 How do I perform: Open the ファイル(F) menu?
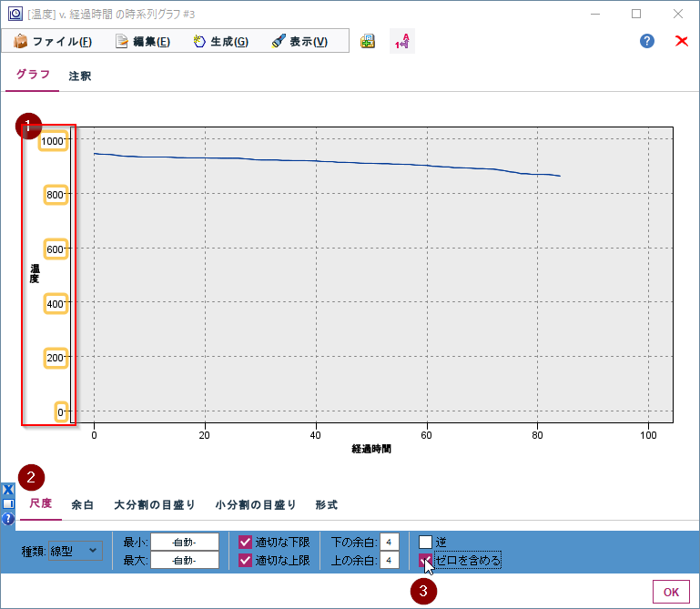coord(53,42)
